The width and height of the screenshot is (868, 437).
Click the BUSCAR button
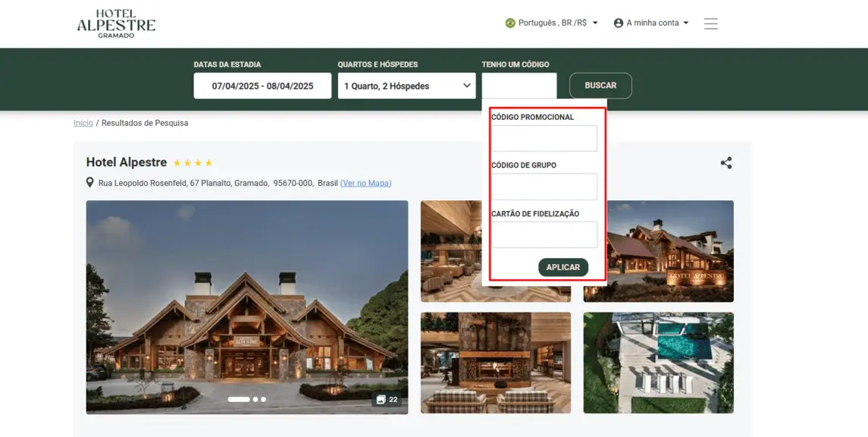click(600, 86)
